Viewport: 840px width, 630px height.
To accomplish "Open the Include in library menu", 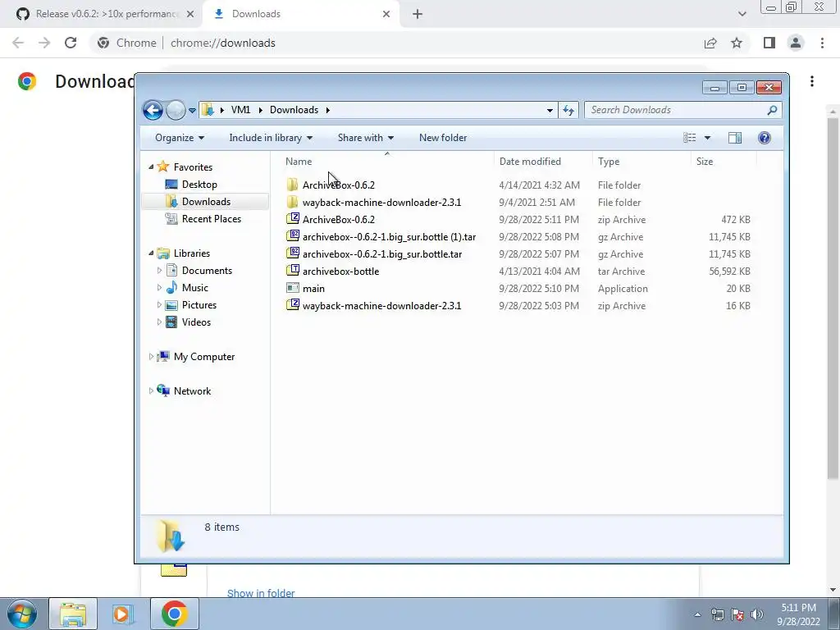I will (271, 138).
